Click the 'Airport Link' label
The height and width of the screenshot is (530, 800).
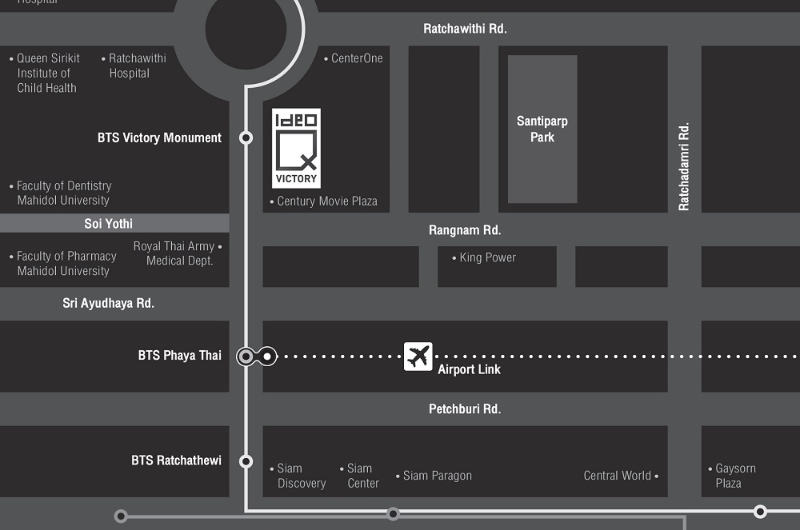pos(469,369)
